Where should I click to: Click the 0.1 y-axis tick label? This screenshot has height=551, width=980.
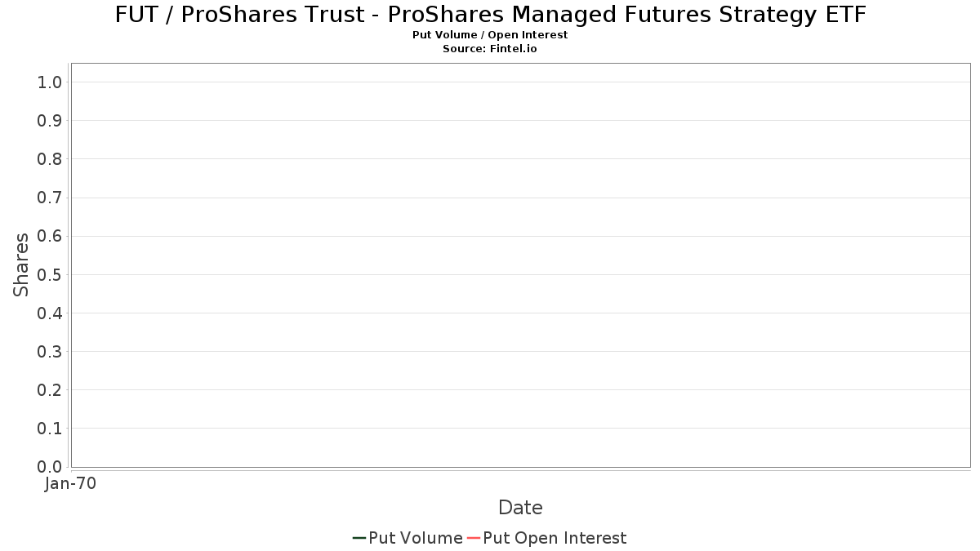pyautogui.click(x=50, y=429)
